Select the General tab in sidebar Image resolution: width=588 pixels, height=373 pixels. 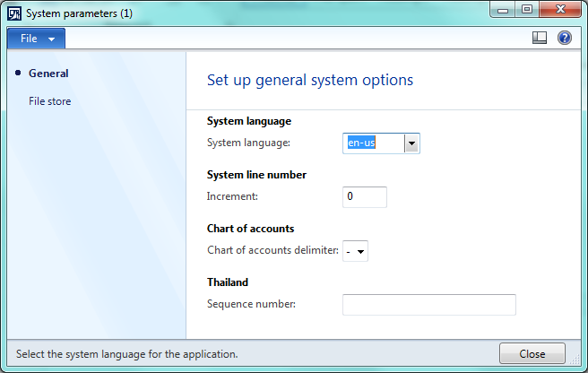pos(48,74)
